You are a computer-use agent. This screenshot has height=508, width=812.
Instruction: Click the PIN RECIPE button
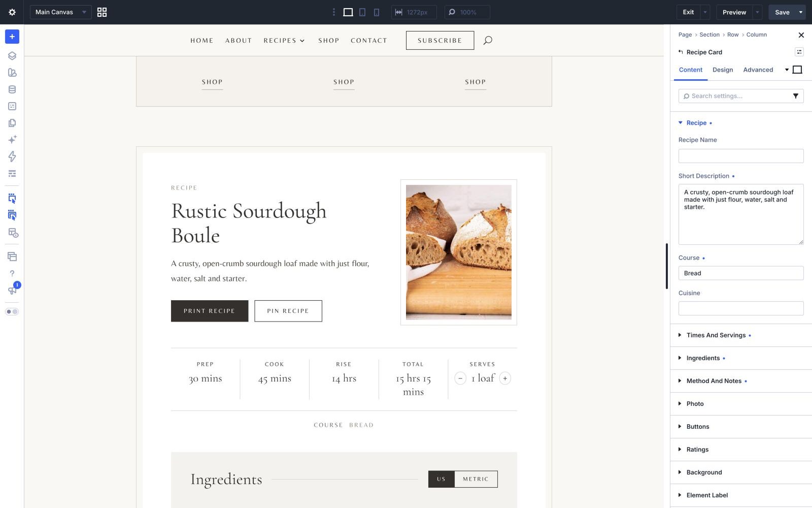point(288,311)
